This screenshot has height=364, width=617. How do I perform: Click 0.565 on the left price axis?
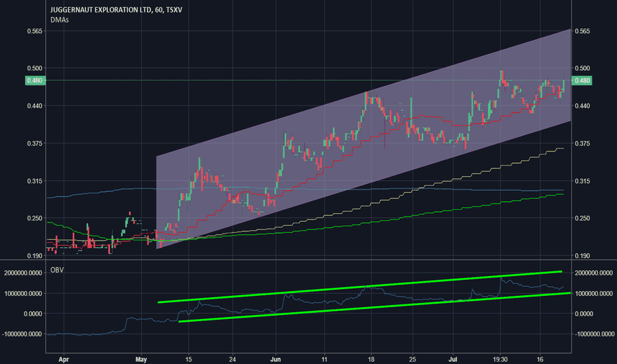coord(34,31)
